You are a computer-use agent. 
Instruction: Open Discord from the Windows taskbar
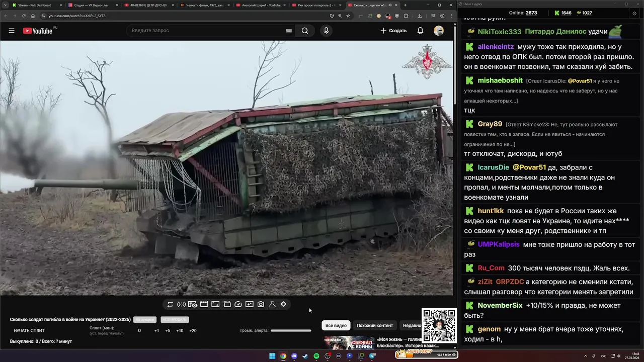[x=294, y=356]
